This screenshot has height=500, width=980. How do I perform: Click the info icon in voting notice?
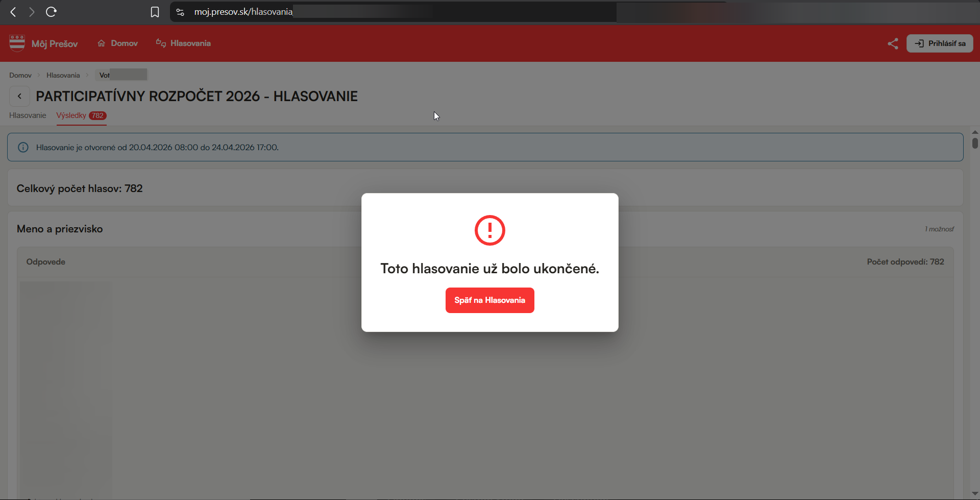tap(23, 147)
